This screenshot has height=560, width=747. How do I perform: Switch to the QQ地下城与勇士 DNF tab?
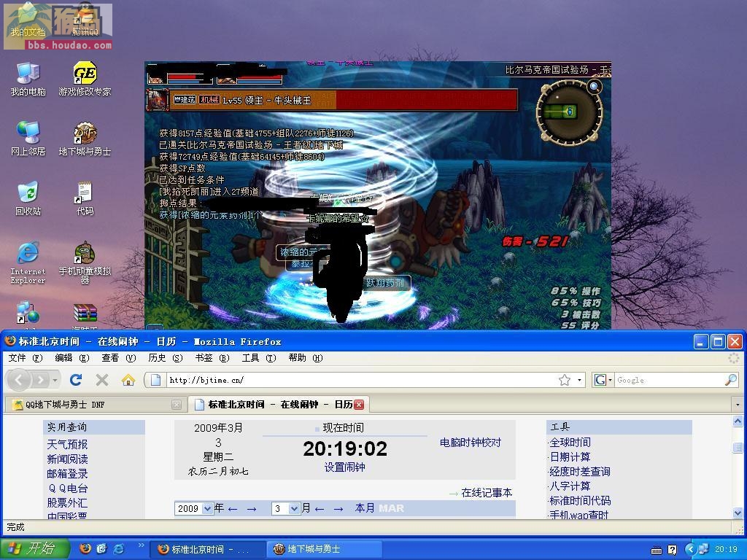pos(96,405)
